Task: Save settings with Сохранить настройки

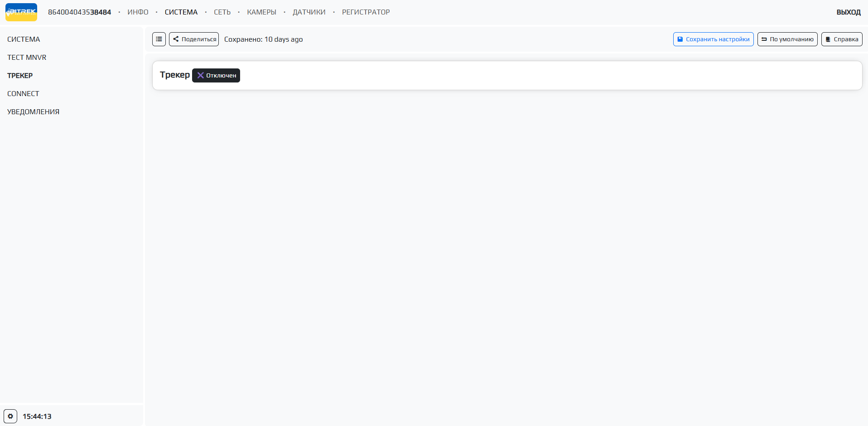Action: coord(713,39)
